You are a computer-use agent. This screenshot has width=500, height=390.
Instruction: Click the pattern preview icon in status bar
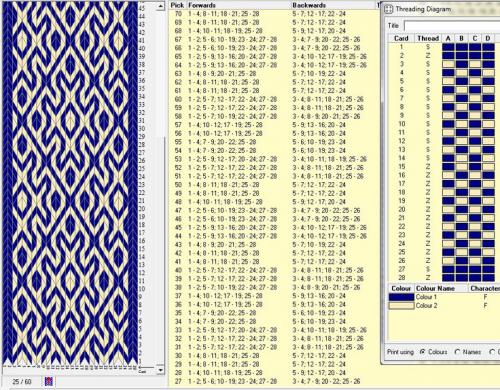click(x=49, y=381)
